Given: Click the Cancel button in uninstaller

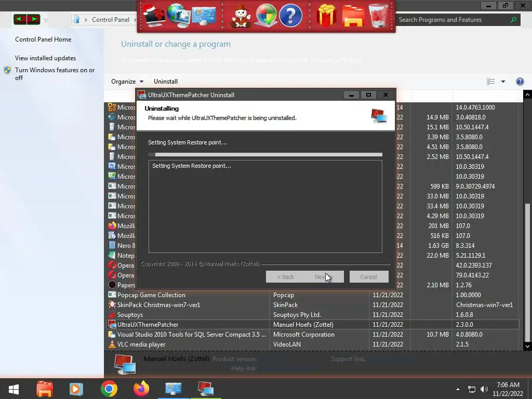Looking at the screenshot, I should pos(369,276).
